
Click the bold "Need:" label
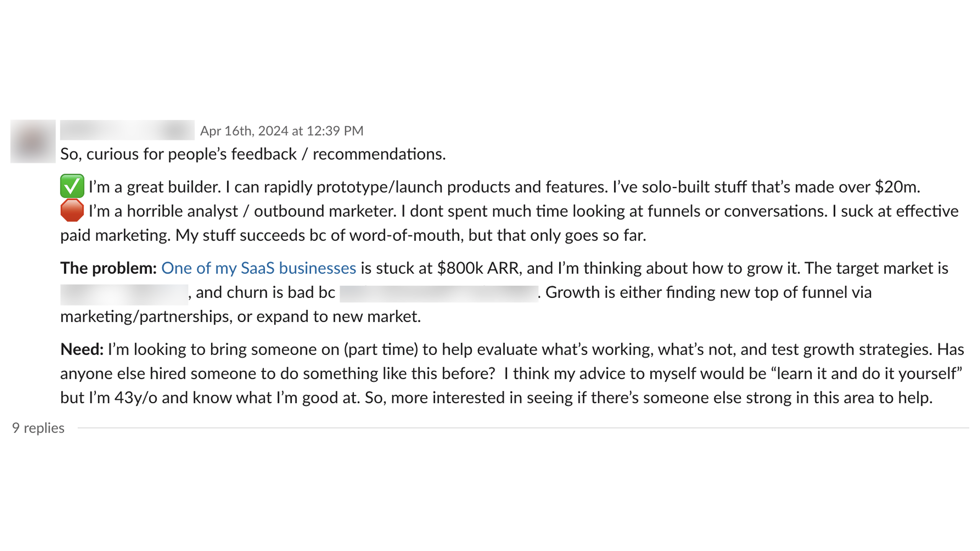tap(82, 349)
